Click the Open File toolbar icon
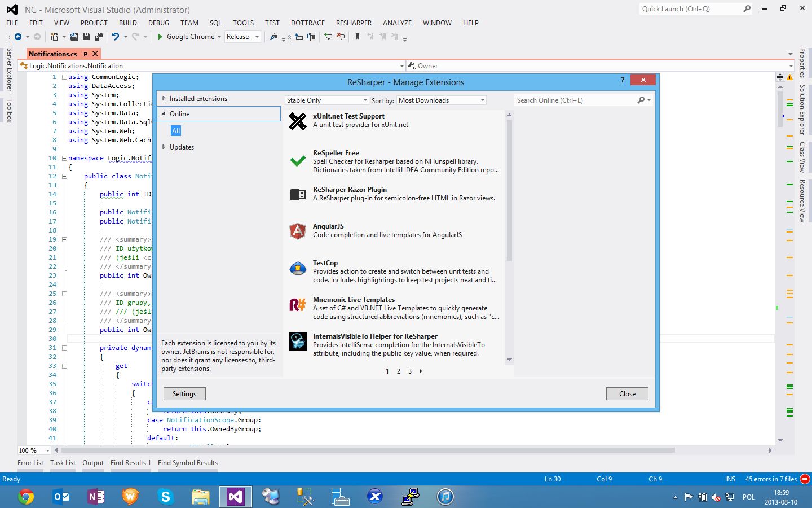The height and width of the screenshot is (508, 812). tap(74, 37)
